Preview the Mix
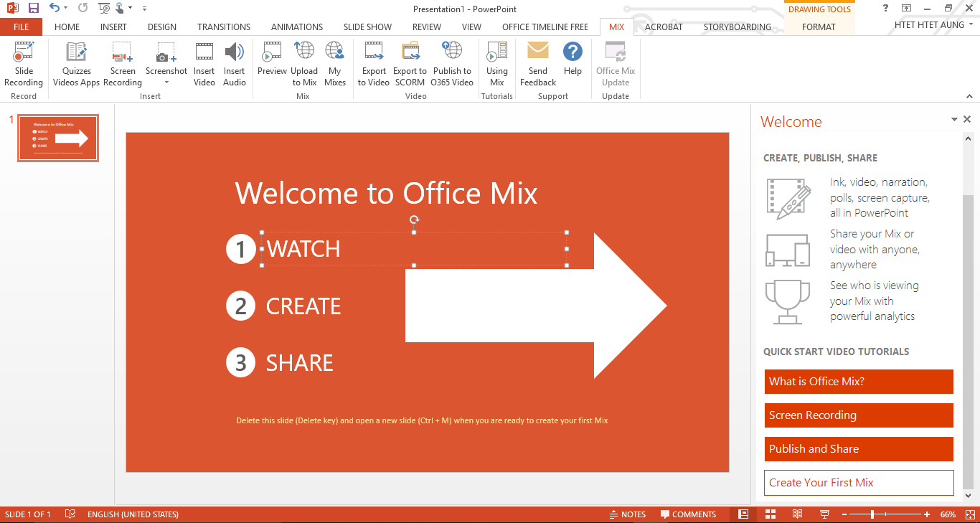The width and height of the screenshot is (980, 523). pyautogui.click(x=272, y=58)
